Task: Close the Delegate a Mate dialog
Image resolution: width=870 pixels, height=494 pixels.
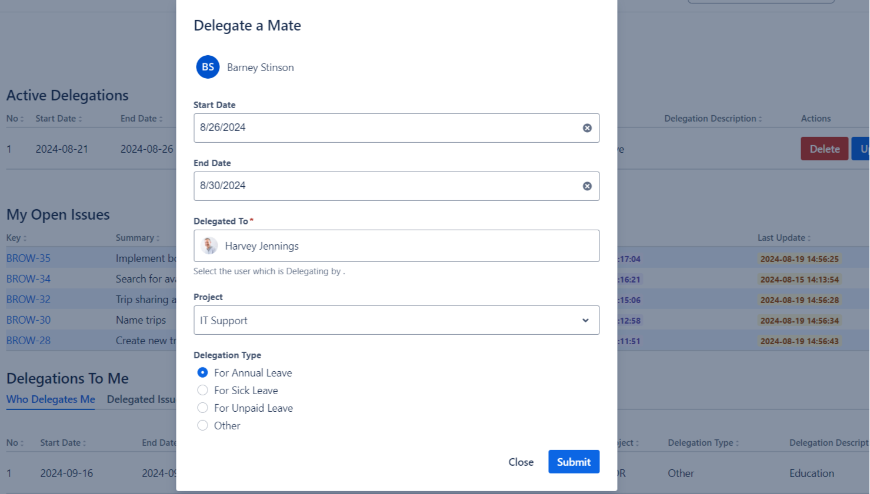Action: pyautogui.click(x=521, y=462)
